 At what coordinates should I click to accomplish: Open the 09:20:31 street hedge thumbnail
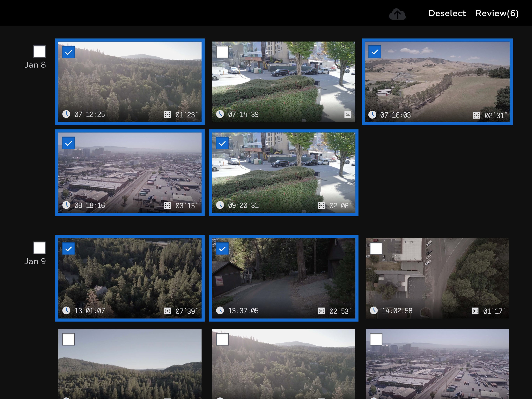(284, 173)
